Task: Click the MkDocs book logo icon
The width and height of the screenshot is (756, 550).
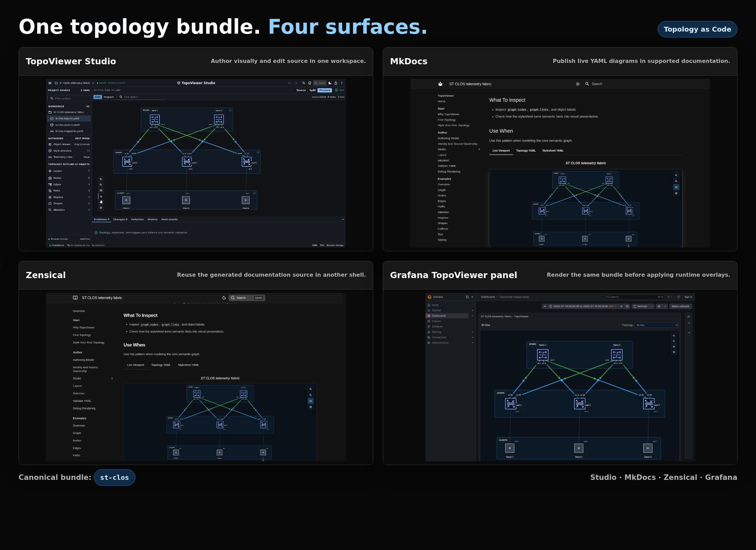Action: 440,84
